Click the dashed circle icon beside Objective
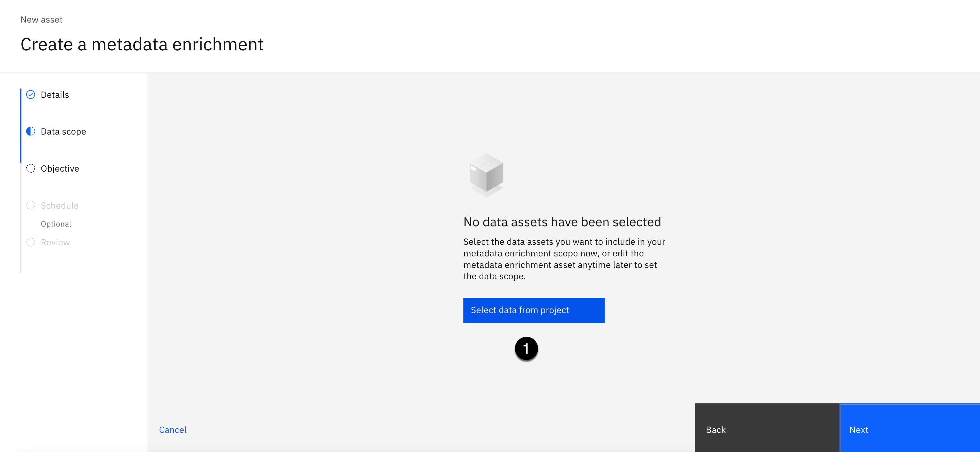 (x=30, y=168)
